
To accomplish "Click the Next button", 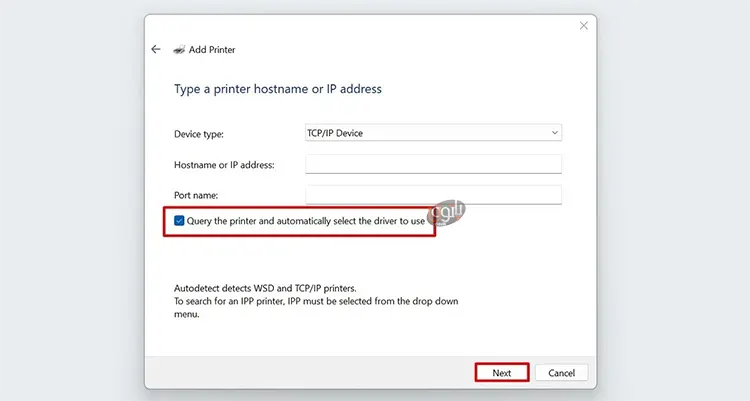I will tap(502, 373).
